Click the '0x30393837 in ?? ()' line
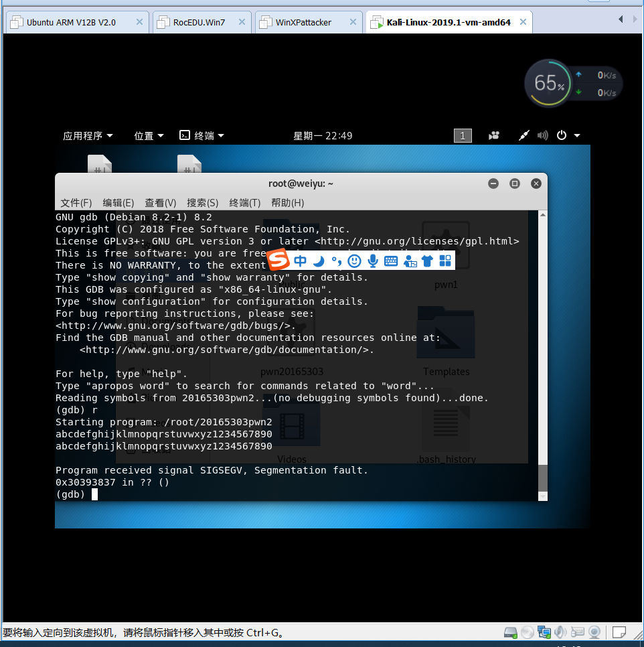Image resolution: width=644 pixels, height=647 pixels. coord(112,482)
